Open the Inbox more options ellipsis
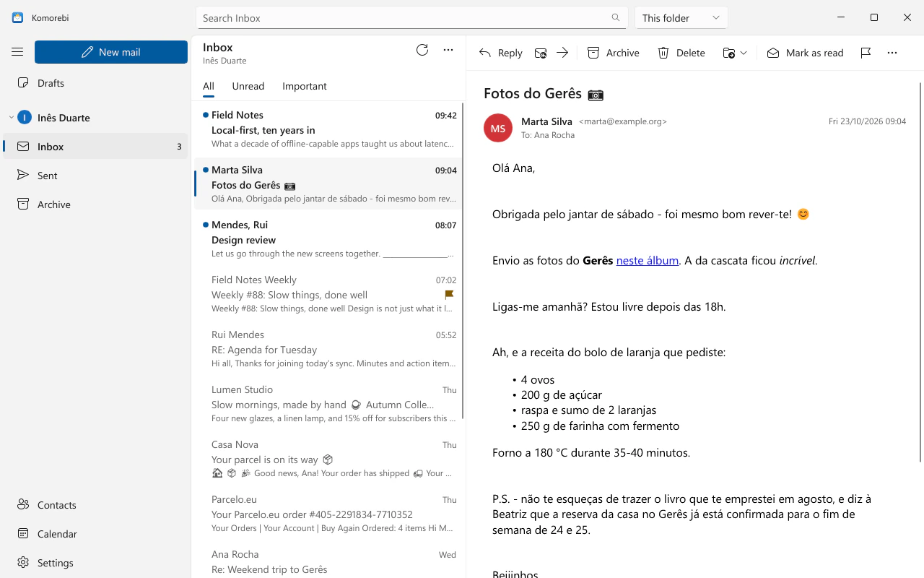 pos(448,50)
